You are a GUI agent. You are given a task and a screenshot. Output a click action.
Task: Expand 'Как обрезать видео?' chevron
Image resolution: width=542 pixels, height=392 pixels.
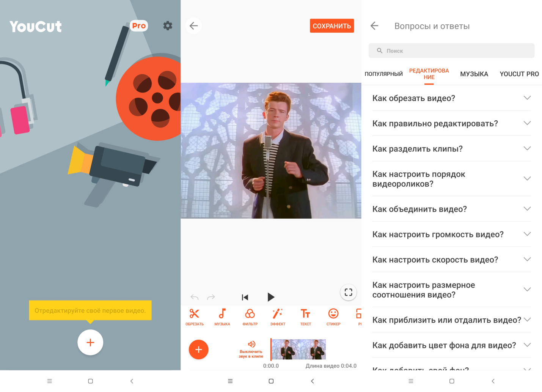[527, 98]
